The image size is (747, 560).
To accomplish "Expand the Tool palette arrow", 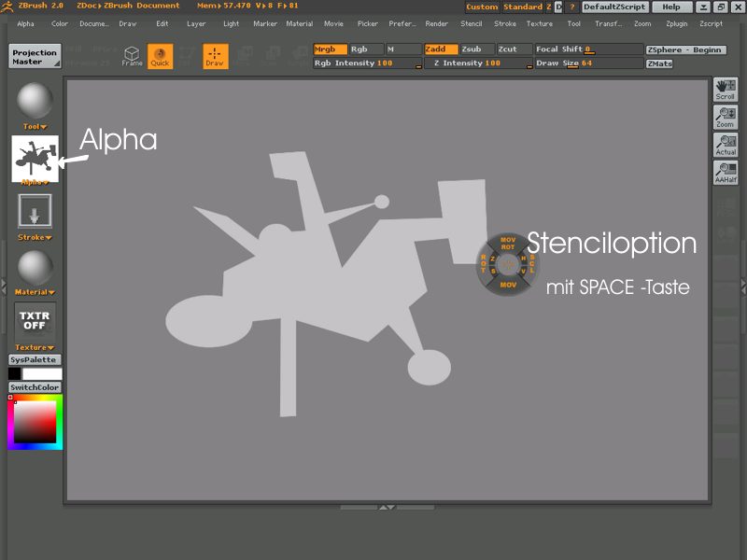I will pos(35,126).
